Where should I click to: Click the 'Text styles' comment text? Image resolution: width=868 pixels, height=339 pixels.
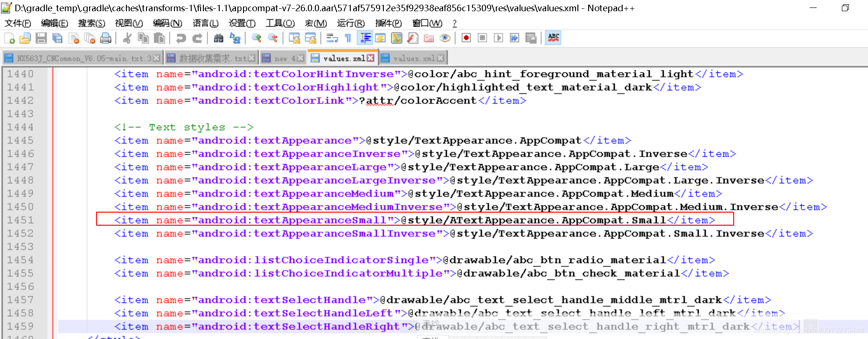click(x=187, y=127)
